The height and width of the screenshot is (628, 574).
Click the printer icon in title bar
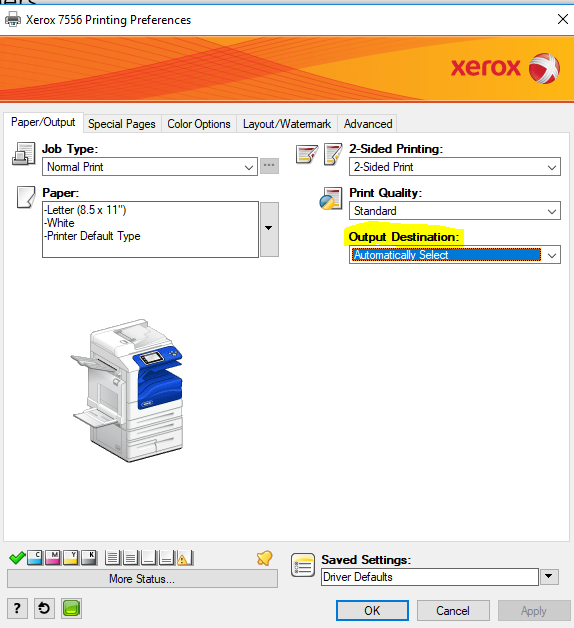pyautogui.click(x=13, y=19)
